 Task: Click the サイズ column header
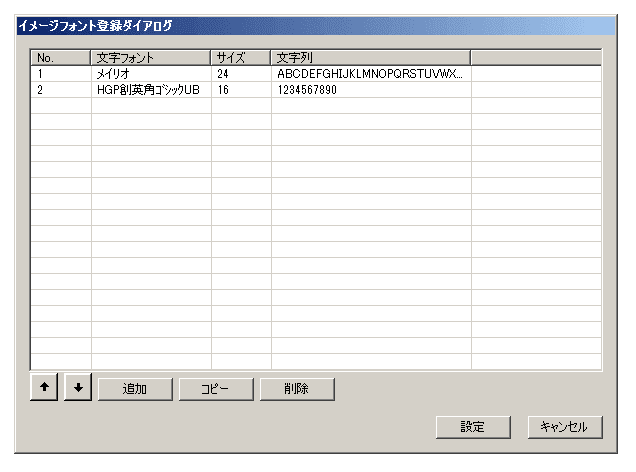coord(241,58)
